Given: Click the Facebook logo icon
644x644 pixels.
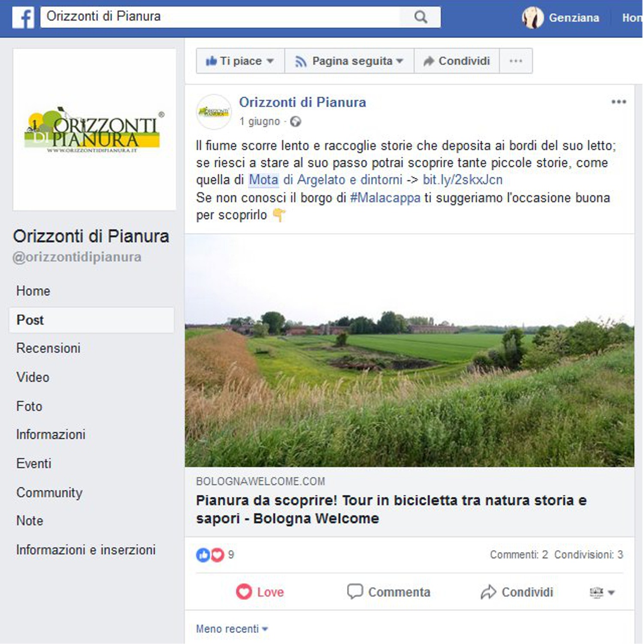Looking at the screenshot, I should [23, 18].
